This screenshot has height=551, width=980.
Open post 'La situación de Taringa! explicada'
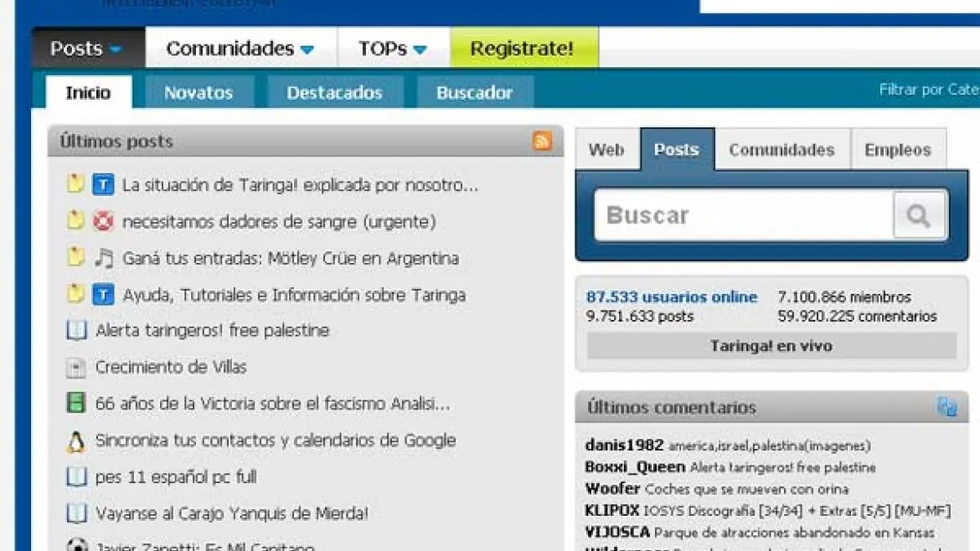pyautogui.click(x=301, y=185)
